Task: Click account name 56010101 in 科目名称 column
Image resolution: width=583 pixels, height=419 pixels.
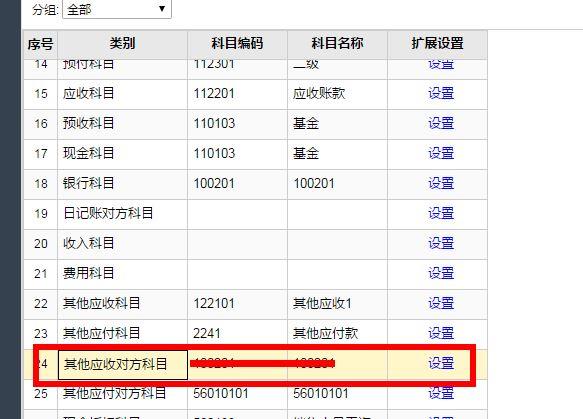Action: (321, 394)
